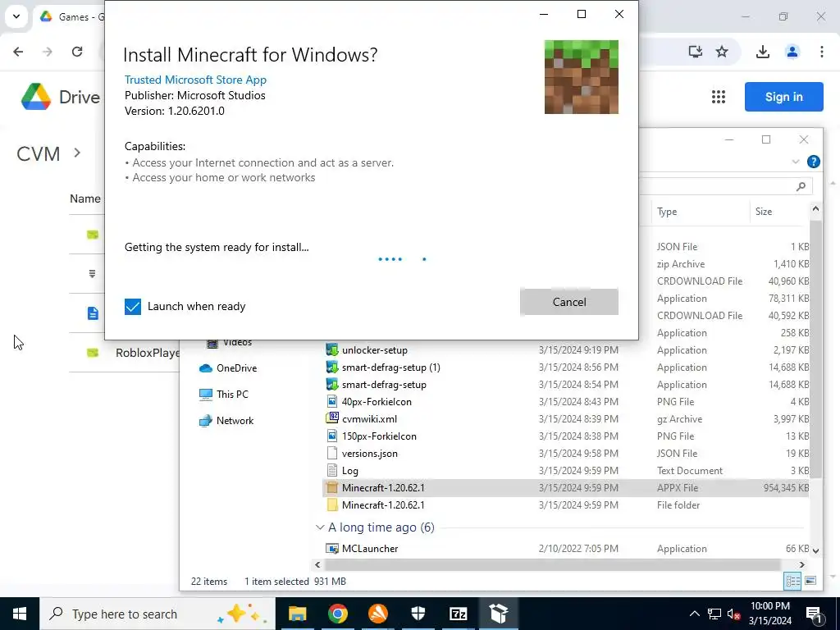This screenshot has width=840, height=630.
Task: Click the Minecraft grass block app icon
Action: coord(582,76)
